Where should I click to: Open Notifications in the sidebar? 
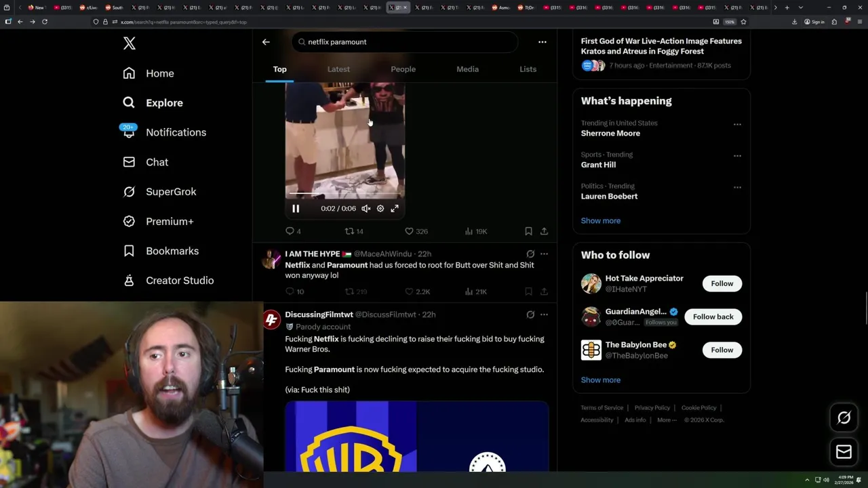tap(165, 132)
